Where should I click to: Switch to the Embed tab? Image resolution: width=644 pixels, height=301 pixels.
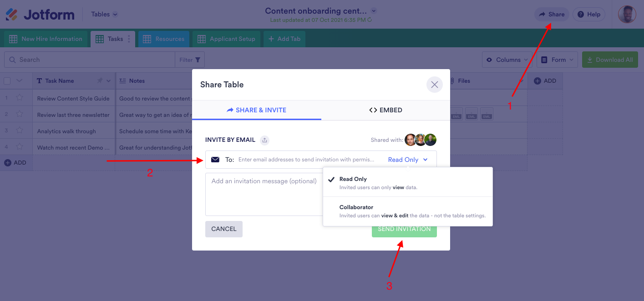pyautogui.click(x=385, y=110)
